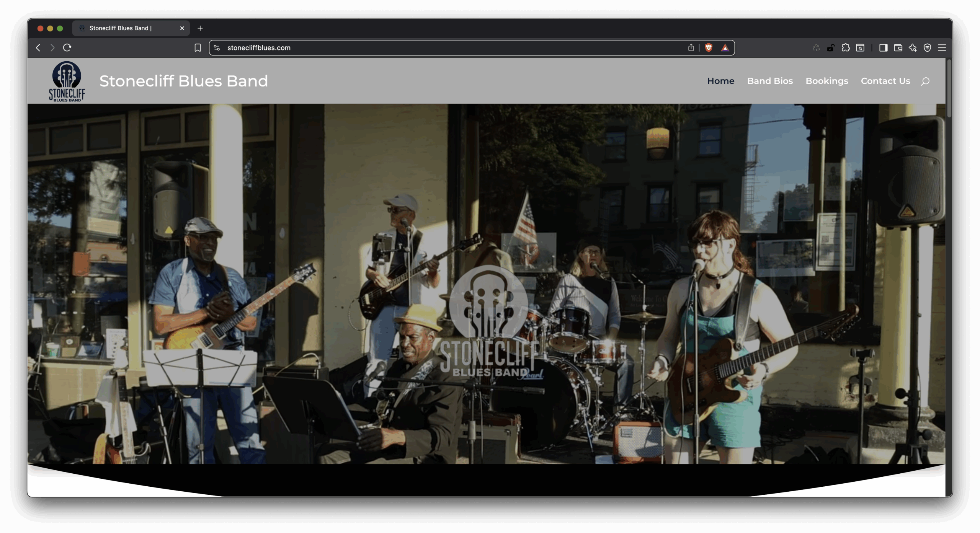
Task: Open Brave Shields panel from address bar
Action: click(709, 47)
